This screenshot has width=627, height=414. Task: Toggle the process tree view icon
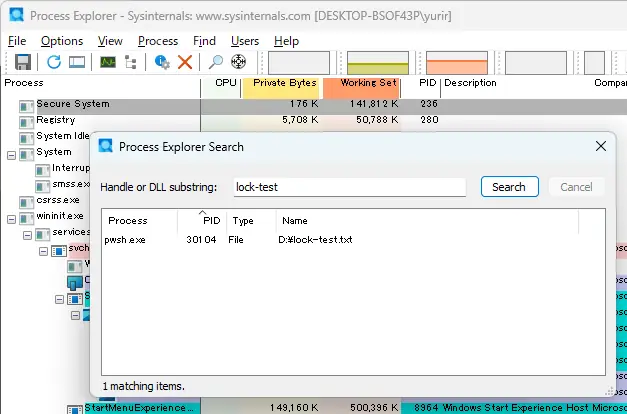point(131,62)
